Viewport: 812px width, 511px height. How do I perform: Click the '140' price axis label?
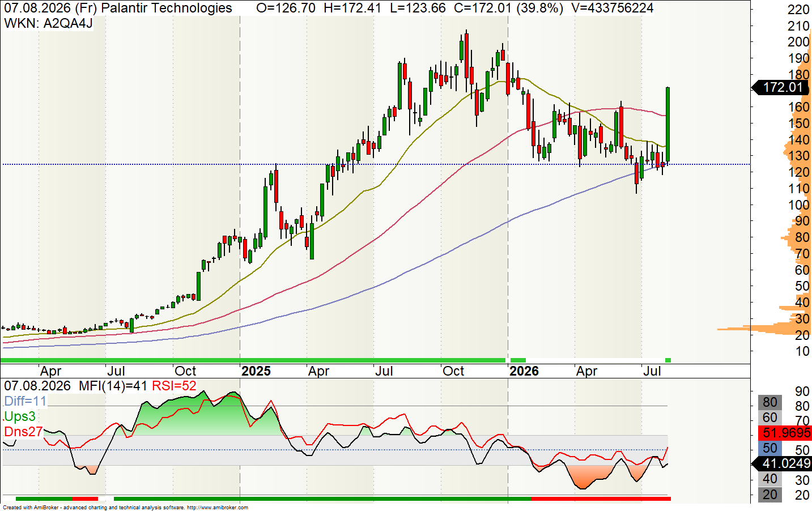click(x=798, y=140)
